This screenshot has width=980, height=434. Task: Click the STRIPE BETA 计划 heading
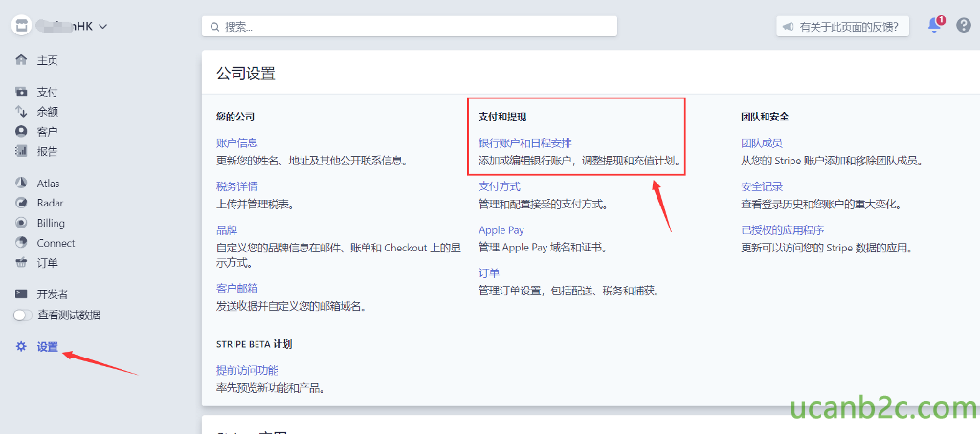click(254, 344)
